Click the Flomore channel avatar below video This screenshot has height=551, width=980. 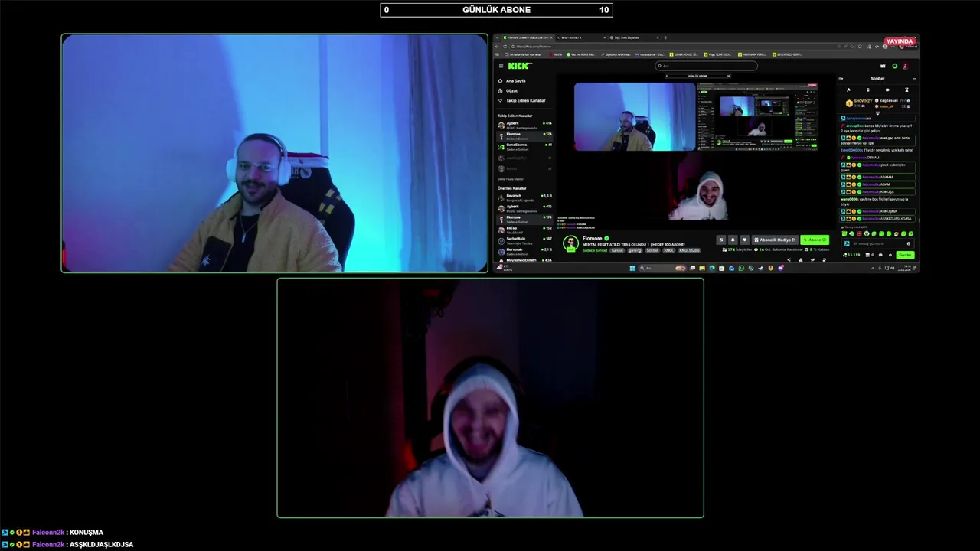[x=570, y=243]
